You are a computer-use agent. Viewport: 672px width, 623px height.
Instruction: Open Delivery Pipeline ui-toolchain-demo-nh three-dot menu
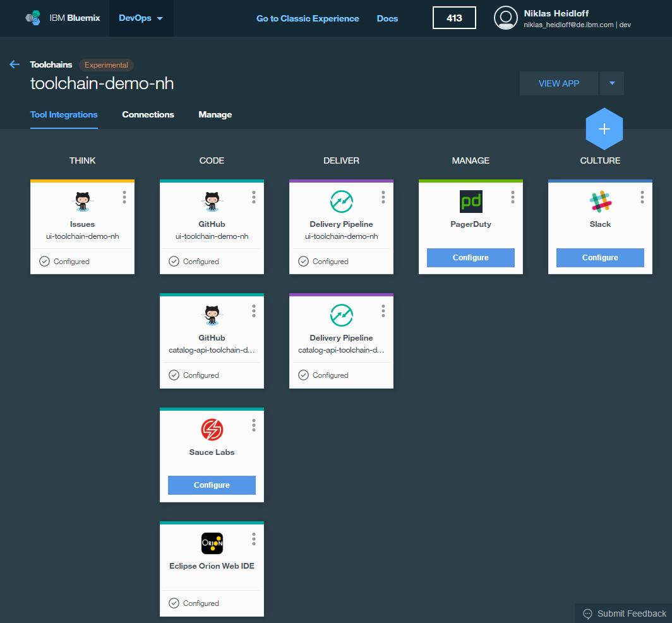coord(383,197)
